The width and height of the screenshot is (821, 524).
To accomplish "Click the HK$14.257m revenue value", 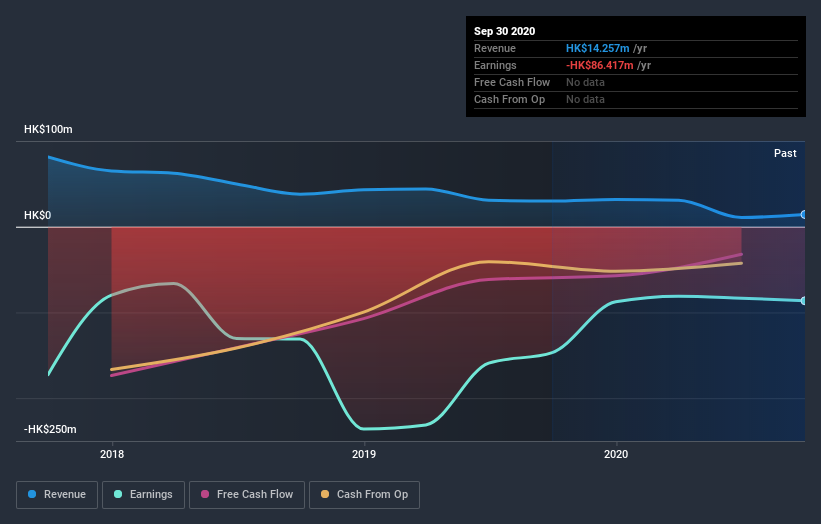I will pos(597,48).
